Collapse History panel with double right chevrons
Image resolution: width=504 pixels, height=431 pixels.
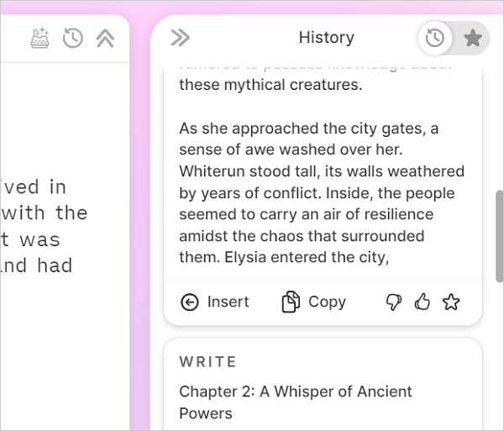click(180, 38)
